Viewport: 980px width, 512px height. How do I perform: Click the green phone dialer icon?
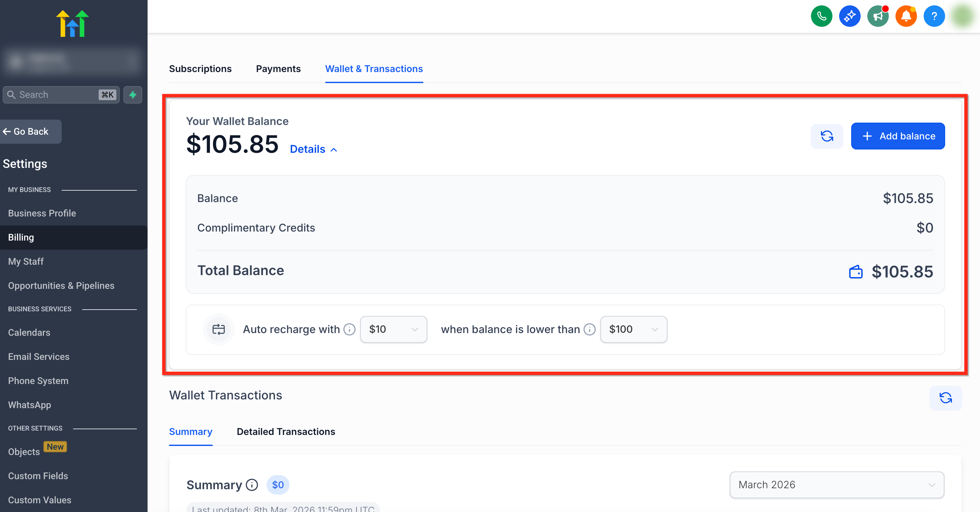click(821, 16)
